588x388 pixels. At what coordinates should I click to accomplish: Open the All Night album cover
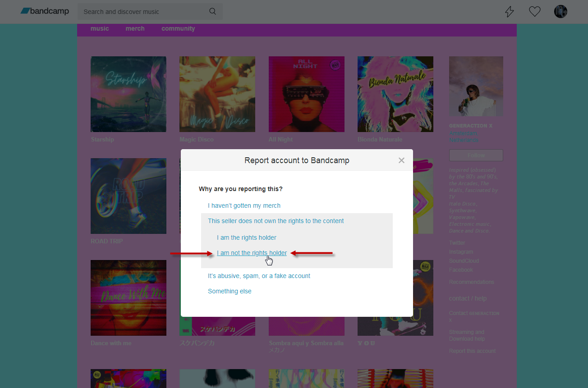click(x=307, y=94)
